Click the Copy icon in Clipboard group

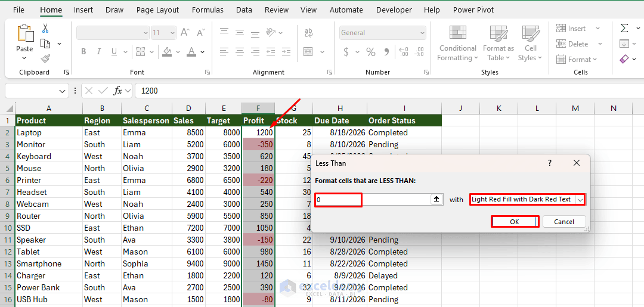click(x=45, y=44)
